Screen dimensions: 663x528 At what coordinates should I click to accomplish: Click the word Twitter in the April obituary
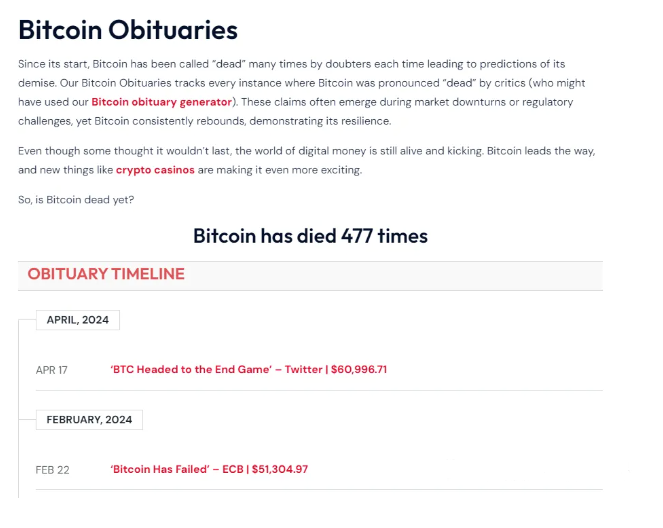[x=304, y=369]
